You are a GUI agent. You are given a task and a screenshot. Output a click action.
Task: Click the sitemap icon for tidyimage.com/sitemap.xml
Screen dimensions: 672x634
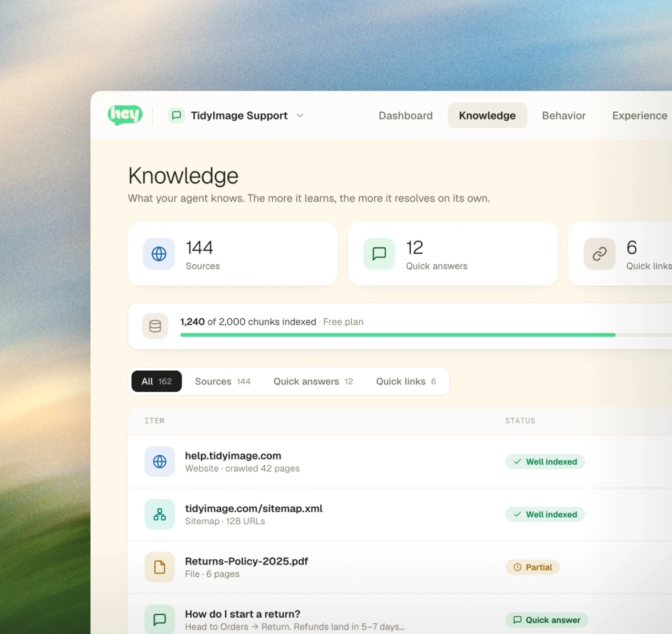[160, 515]
